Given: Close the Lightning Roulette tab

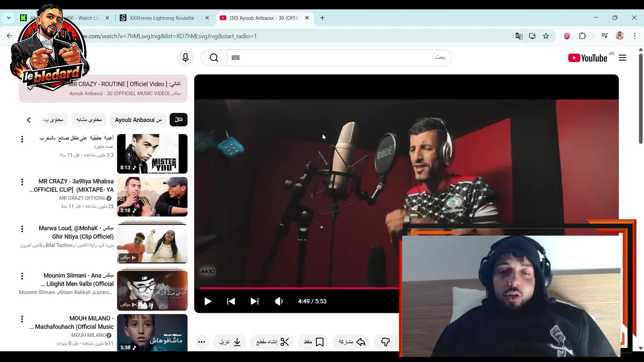Looking at the screenshot, I should pyautogui.click(x=207, y=18).
